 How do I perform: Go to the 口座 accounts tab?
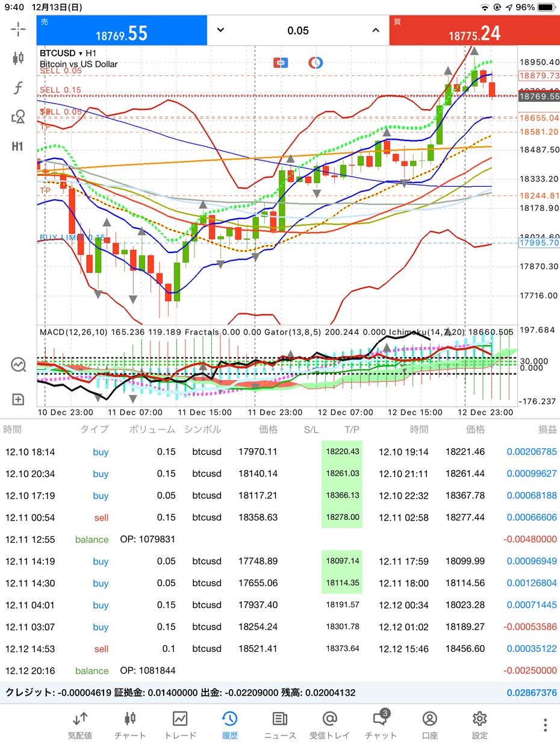pyautogui.click(x=430, y=725)
